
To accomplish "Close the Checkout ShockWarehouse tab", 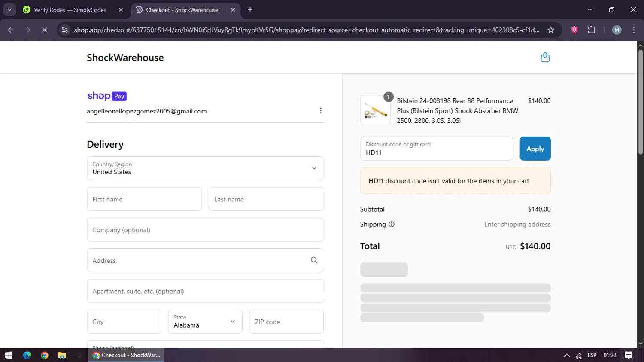I will tap(233, 10).
